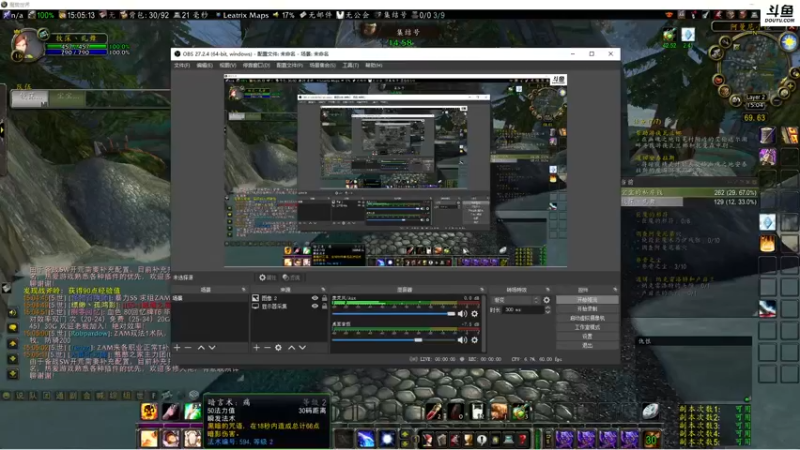Select the 图像 2 source row
The width and height of the screenshot is (800, 450).
coord(289,298)
